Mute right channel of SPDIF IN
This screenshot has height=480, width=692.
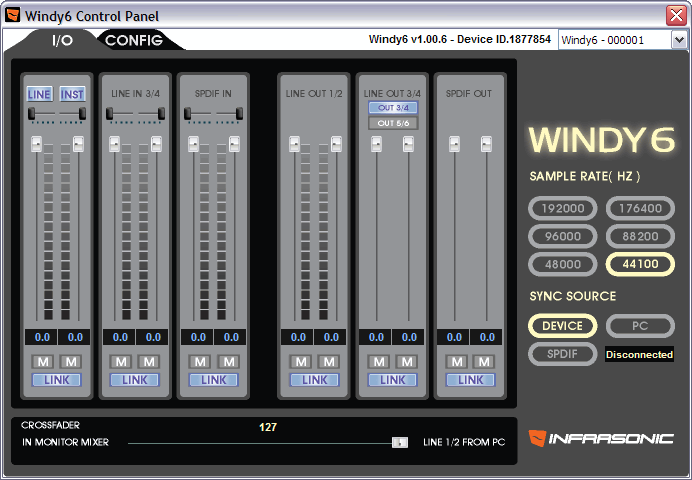[x=229, y=362]
